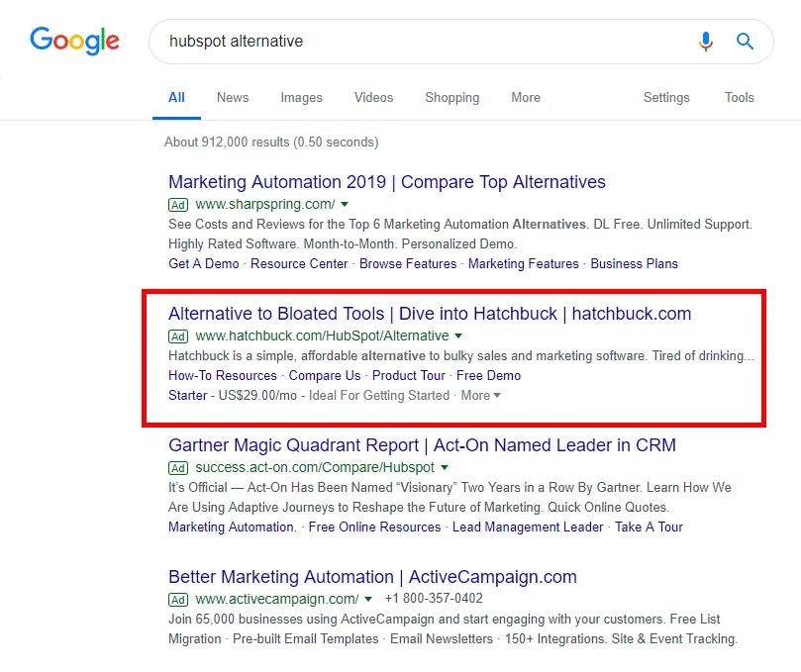Expand dropdown arrow next to sharpspring.com URL
Image resolution: width=801 pixels, height=672 pixels.
click(345, 204)
